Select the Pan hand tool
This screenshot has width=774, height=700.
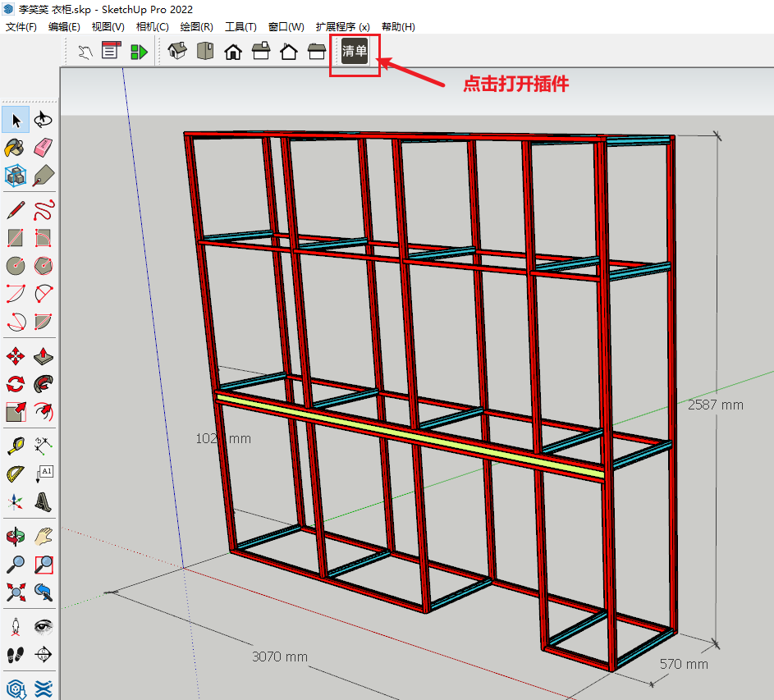44,537
